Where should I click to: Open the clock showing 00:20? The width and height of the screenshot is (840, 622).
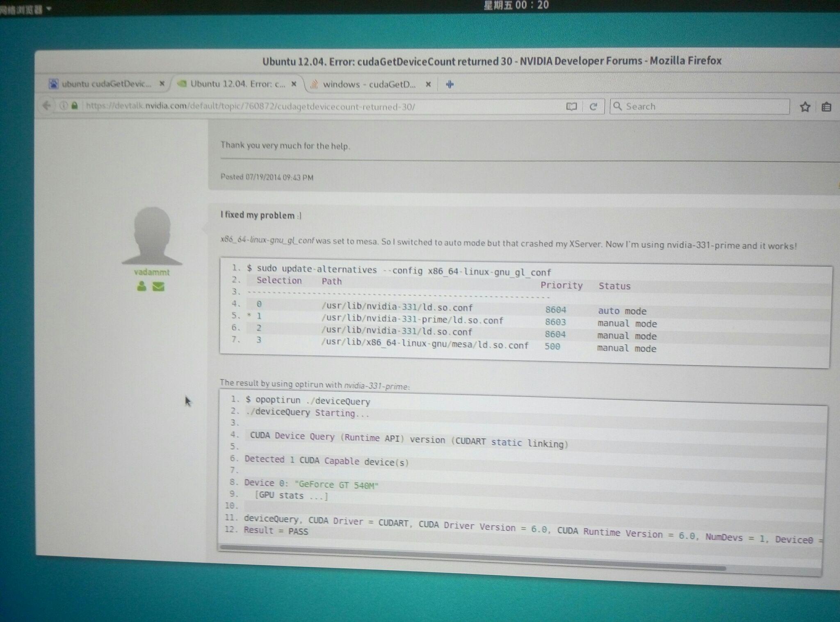516,5
